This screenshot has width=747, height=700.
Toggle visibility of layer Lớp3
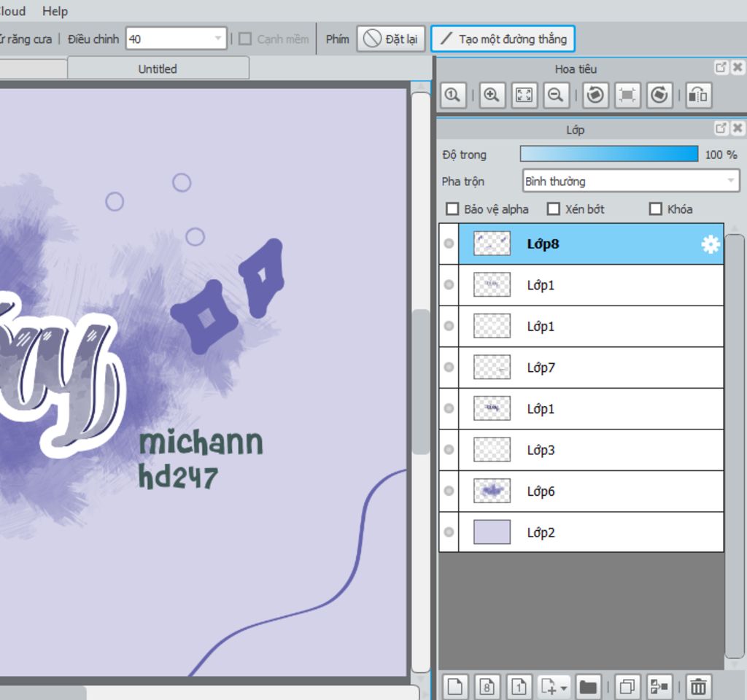click(x=449, y=449)
